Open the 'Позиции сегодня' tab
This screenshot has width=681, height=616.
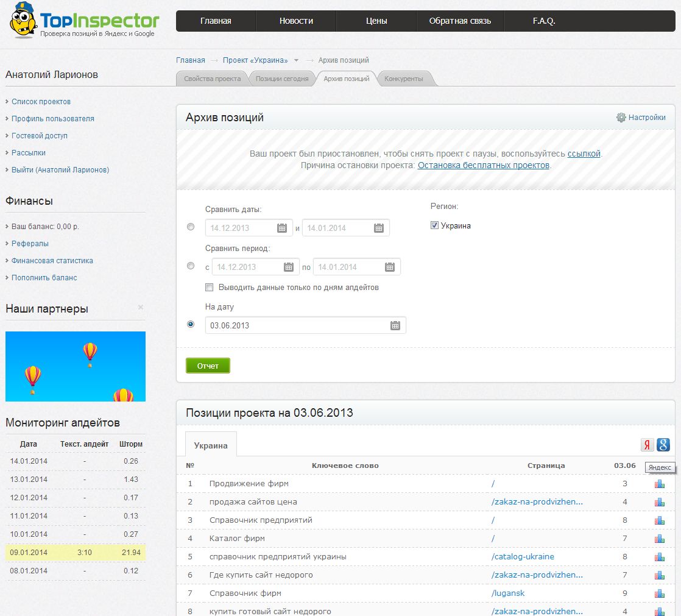tap(281, 79)
